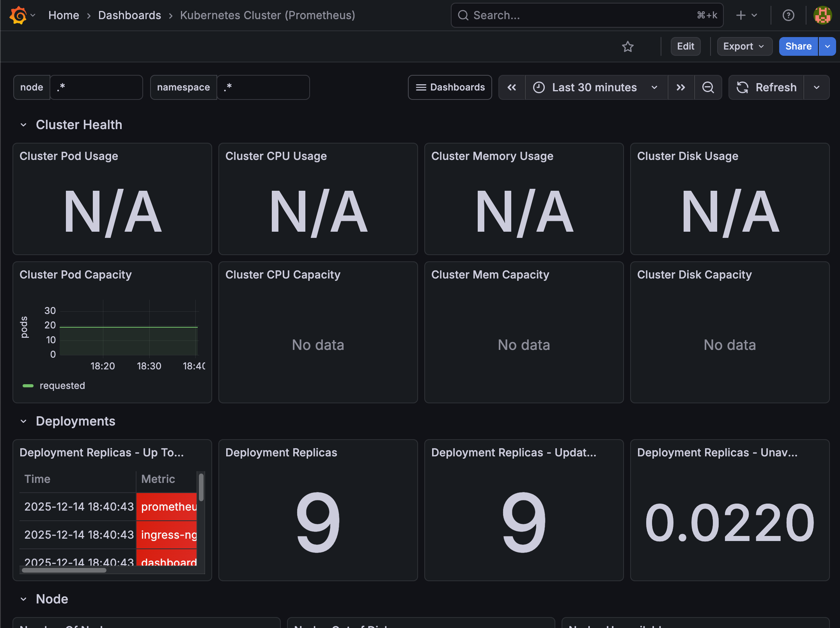Zoom out the time range with the magnifier icon

click(708, 87)
